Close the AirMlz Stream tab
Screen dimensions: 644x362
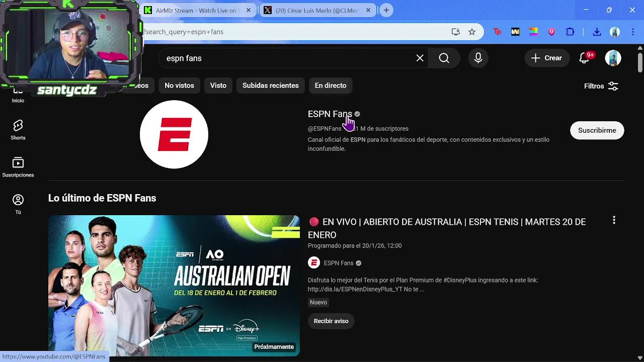(x=249, y=10)
